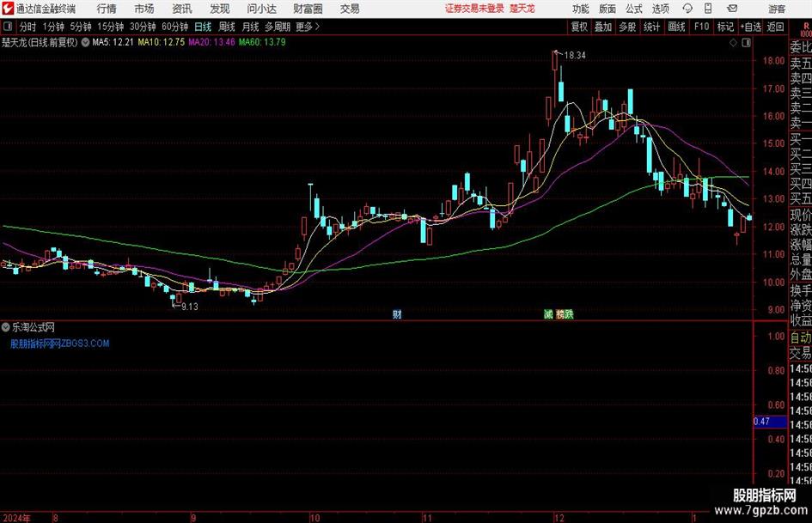The width and height of the screenshot is (812, 523).
Task: Add stock with +自选 button
Action: click(x=751, y=27)
